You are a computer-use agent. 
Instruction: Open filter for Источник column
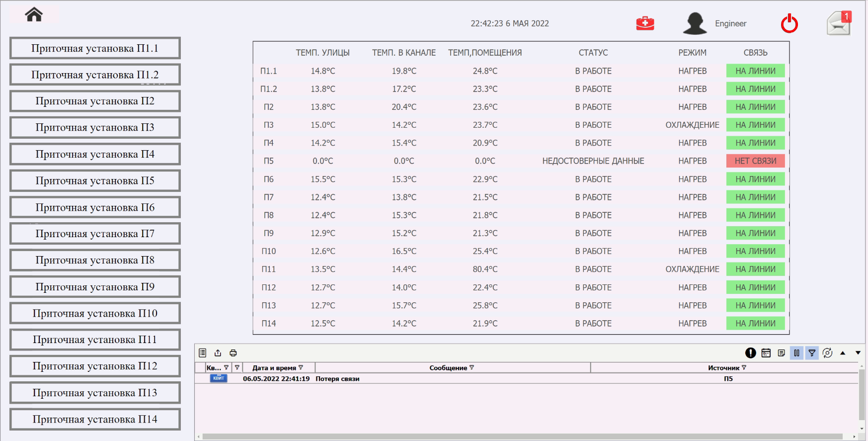(x=744, y=367)
